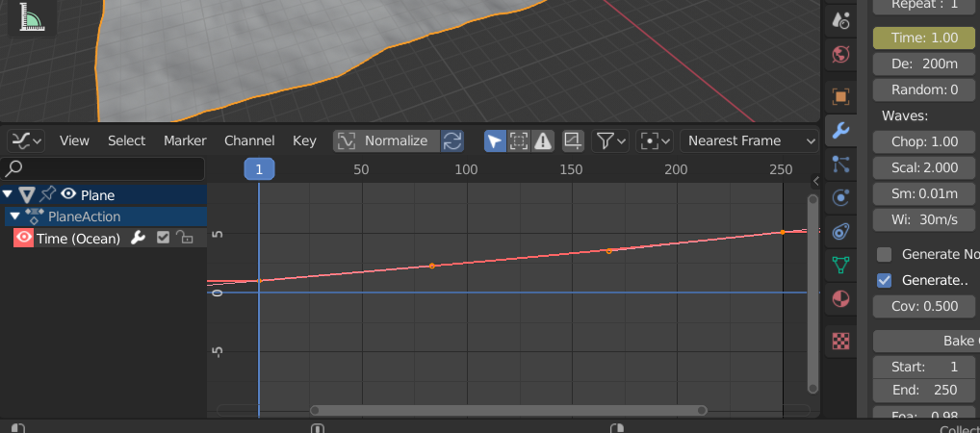This screenshot has width=980, height=433.
Task: Open Scene properties tab
Action: coord(841,20)
